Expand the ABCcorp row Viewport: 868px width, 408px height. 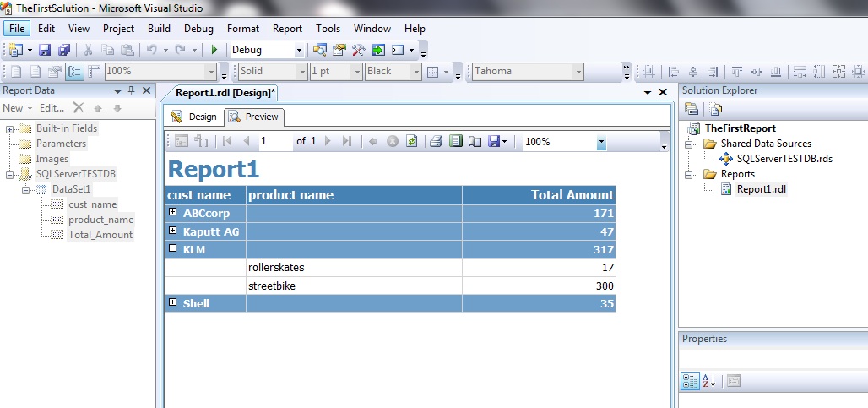click(x=173, y=212)
